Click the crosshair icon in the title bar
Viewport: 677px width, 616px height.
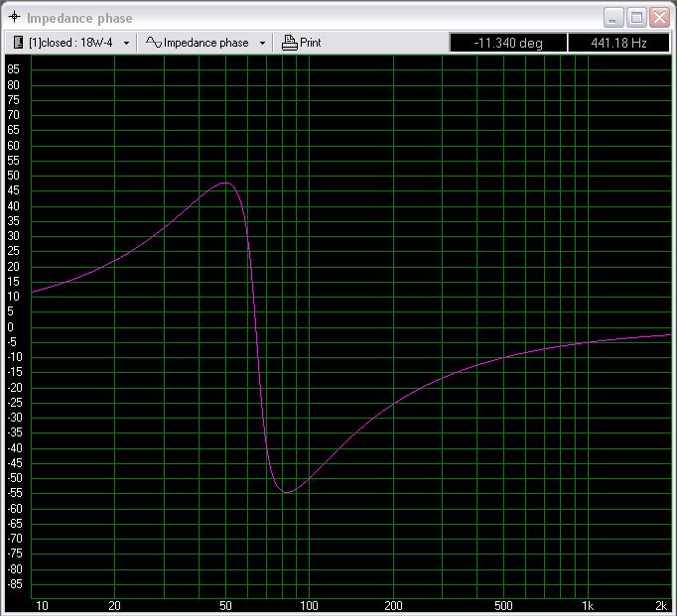click(14, 17)
